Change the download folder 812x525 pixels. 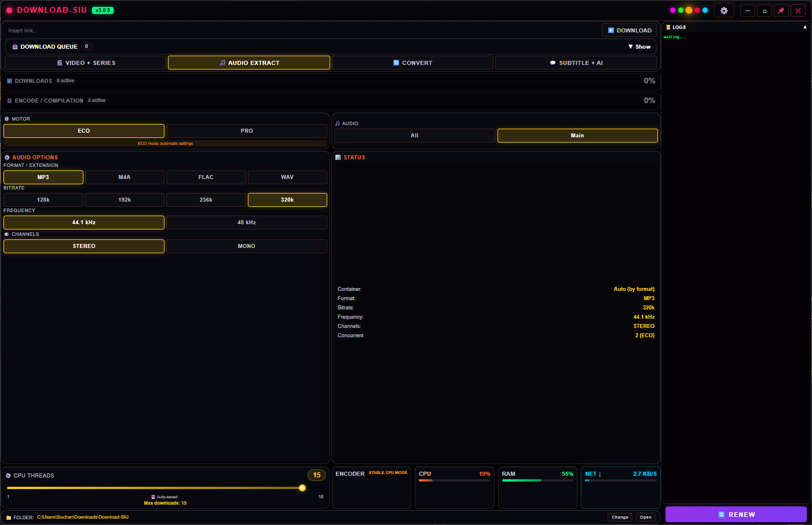tap(620, 517)
